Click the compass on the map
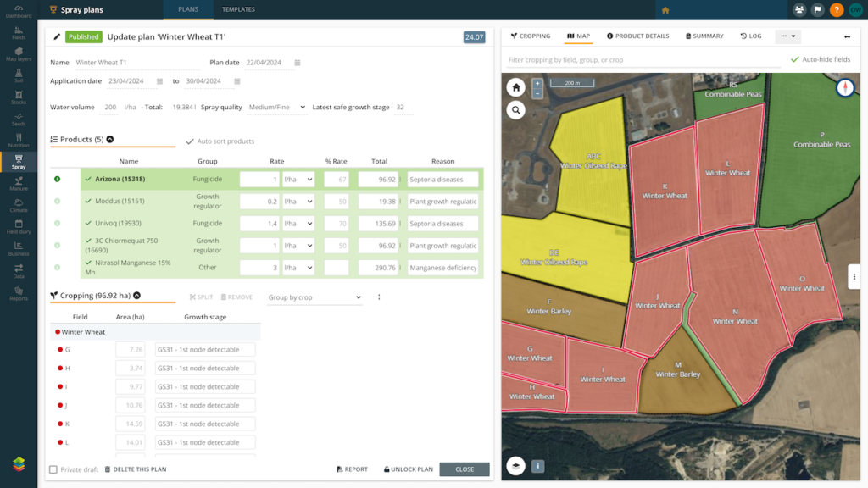This screenshot has width=868, height=488. tap(845, 88)
